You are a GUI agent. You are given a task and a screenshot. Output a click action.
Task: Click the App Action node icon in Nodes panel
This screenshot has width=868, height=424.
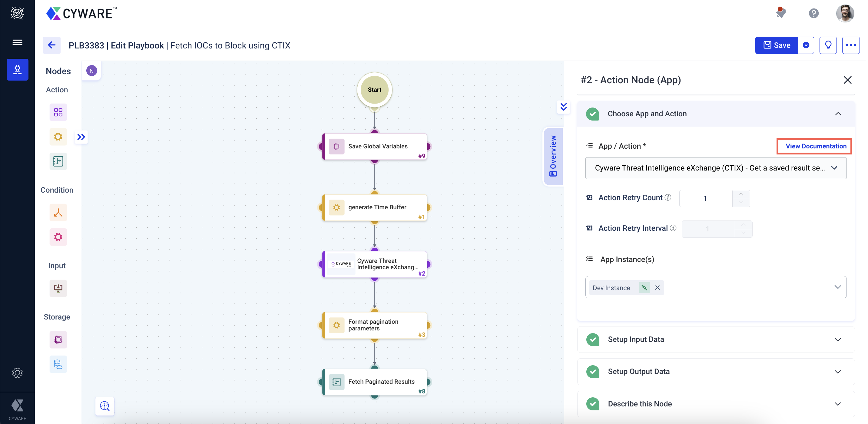tap(58, 112)
